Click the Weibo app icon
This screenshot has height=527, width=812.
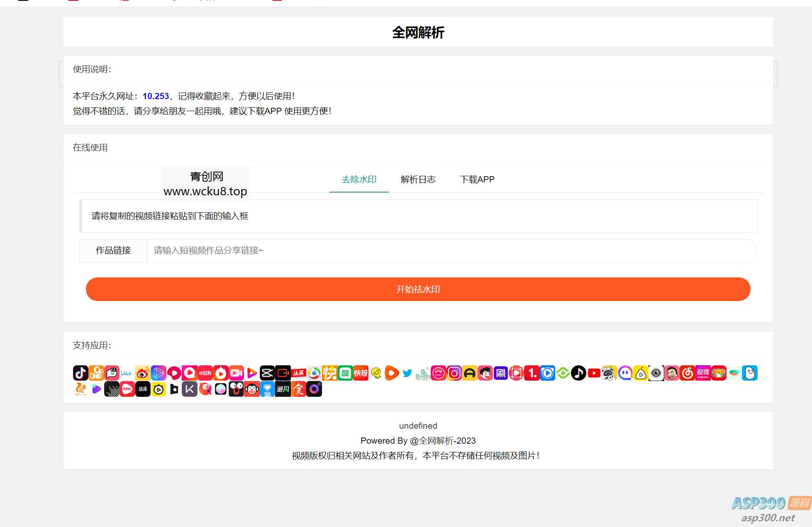[x=142, y=373]
